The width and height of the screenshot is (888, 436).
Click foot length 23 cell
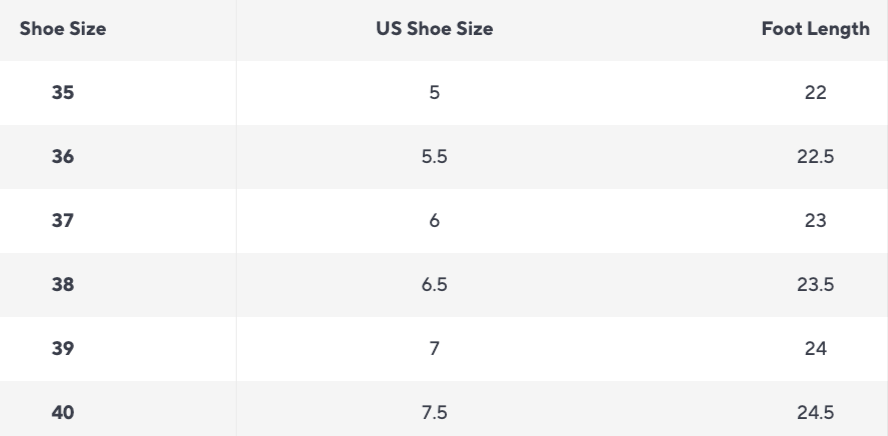click(816, 220)
